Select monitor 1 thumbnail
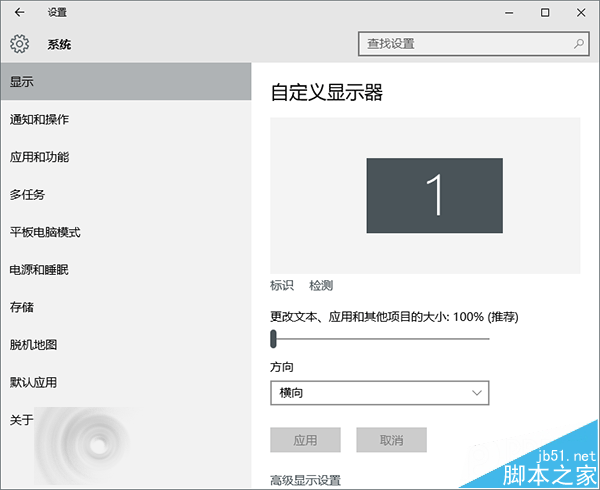 [435, 195]
